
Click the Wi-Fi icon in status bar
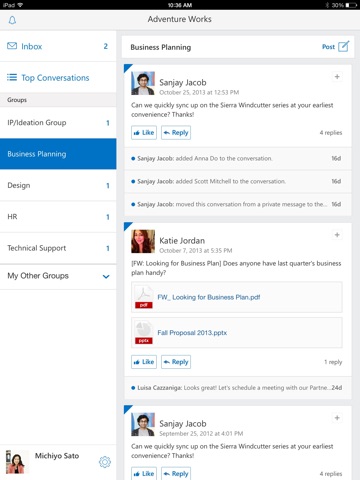pos(20,5)
